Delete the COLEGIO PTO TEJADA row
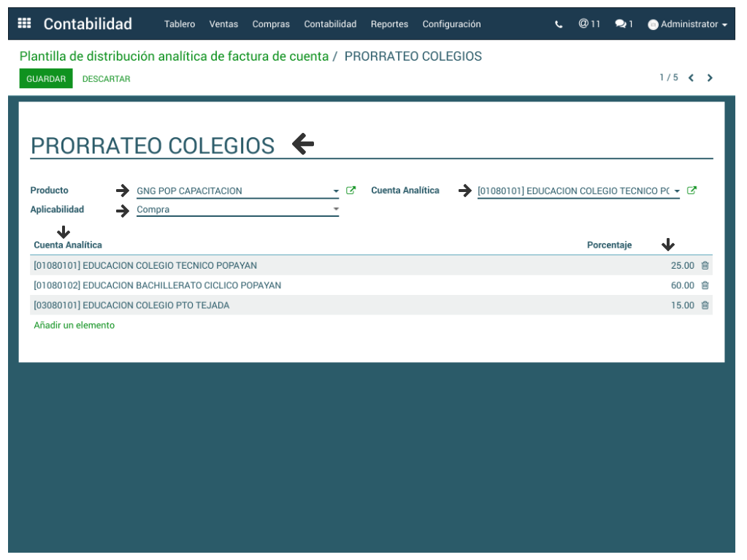 [705, 305]
